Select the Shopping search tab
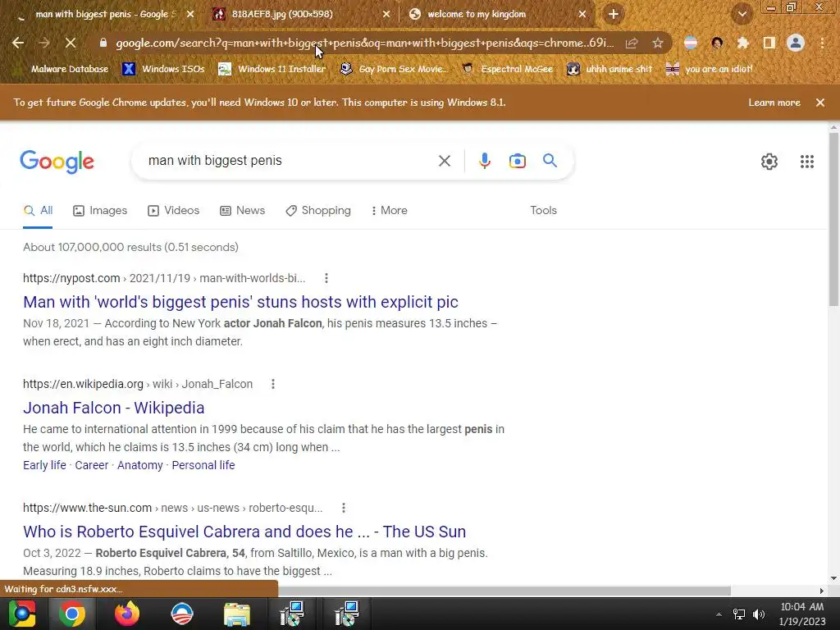 [x=318, y=211]
